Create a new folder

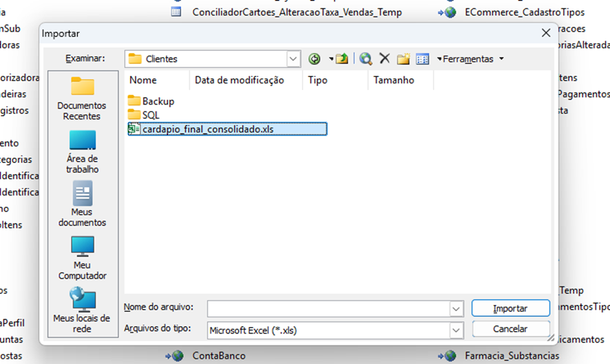403,59
